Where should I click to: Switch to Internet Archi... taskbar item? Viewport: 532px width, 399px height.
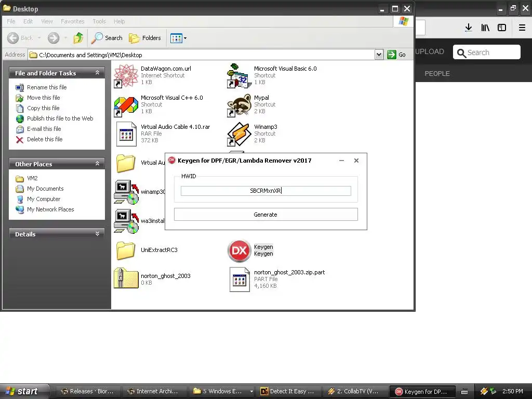[x=153, y=392]
